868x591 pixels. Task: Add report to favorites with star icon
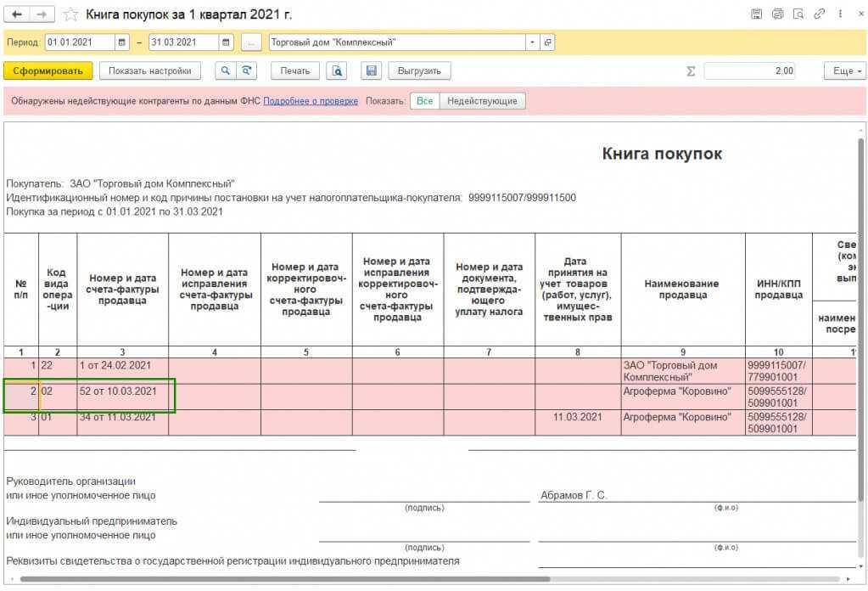tap(71, 14)
